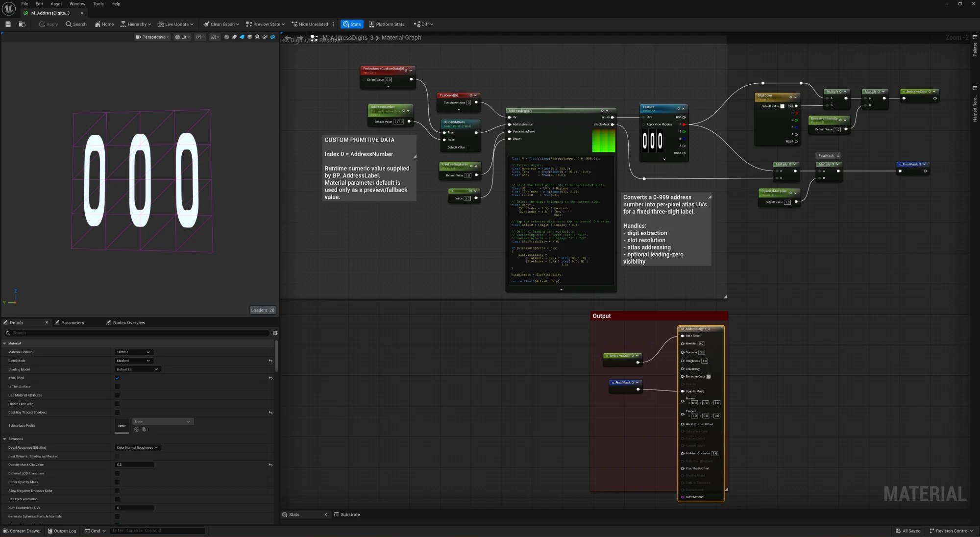
Task: Click the Home toolbar button
Action: coord(104,24)
